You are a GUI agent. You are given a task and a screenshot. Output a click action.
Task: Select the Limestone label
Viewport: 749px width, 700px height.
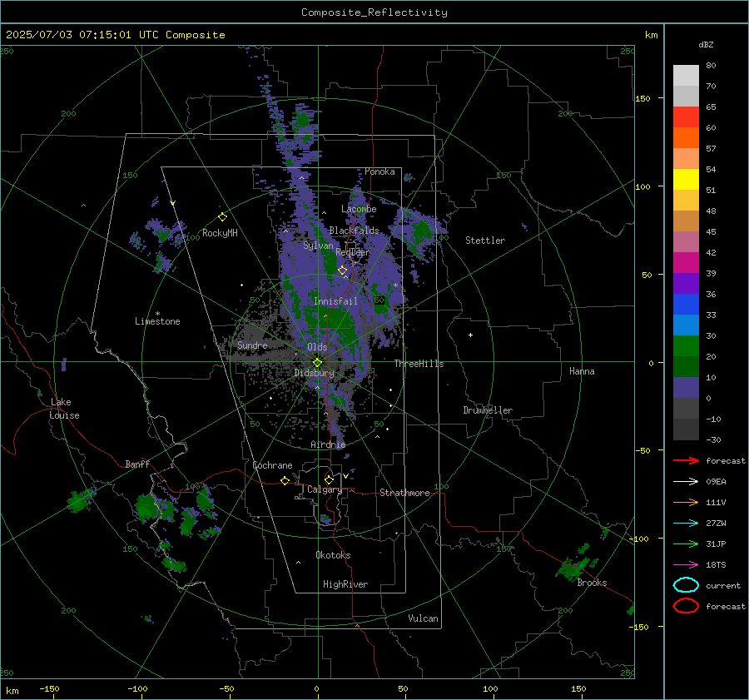click(157, 321)
